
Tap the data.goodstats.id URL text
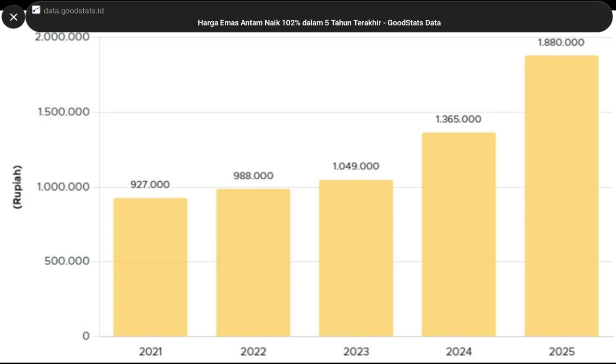coord(74,11)
